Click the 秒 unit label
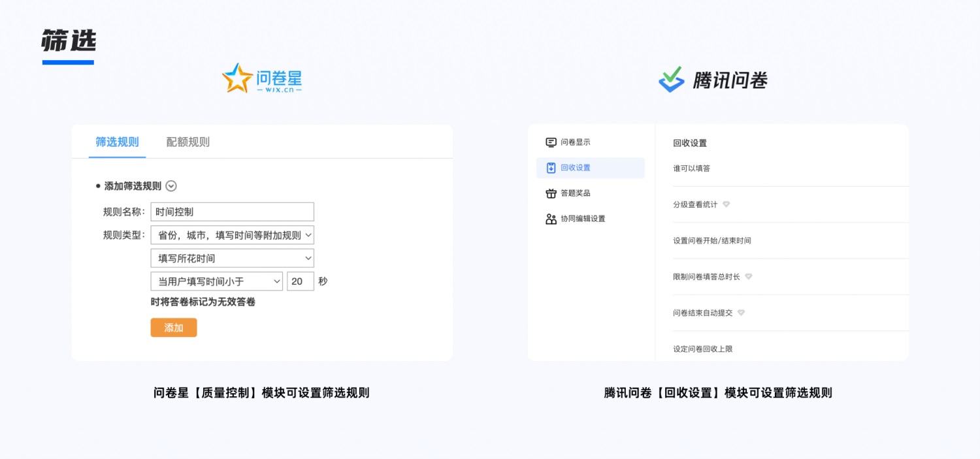The width and height of the screenshot is (980, 459). tap(323, 281)
